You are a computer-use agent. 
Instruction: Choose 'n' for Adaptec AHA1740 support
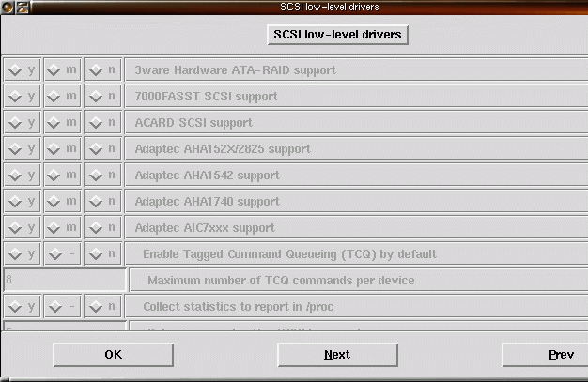tap(102, 201)
